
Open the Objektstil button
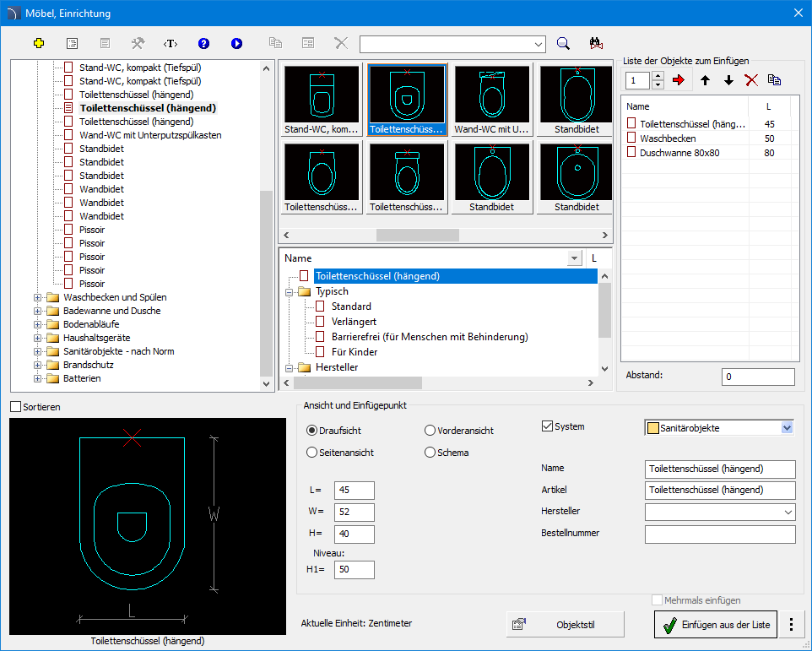tap(565, 625)
